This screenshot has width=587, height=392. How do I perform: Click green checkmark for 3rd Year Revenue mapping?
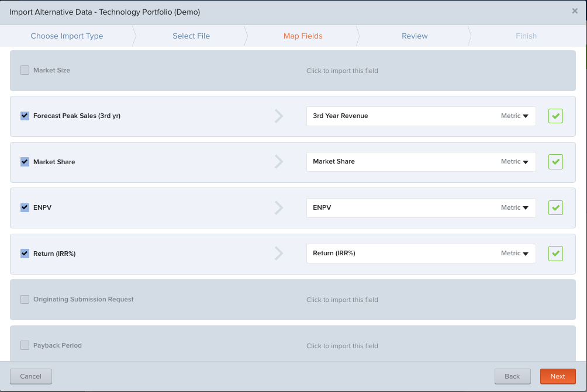pyautogui.click(x=555, y=116)
